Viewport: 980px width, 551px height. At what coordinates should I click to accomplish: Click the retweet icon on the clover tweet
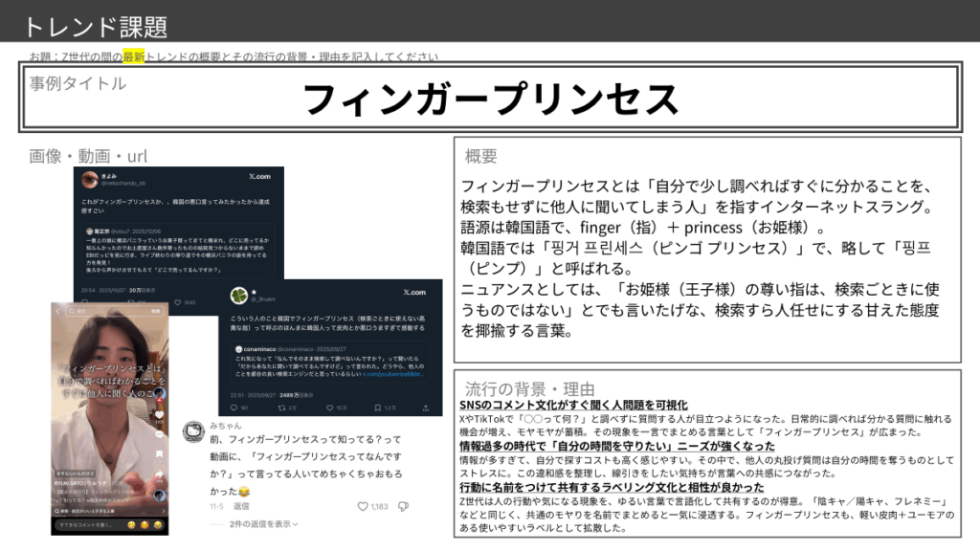284,407
